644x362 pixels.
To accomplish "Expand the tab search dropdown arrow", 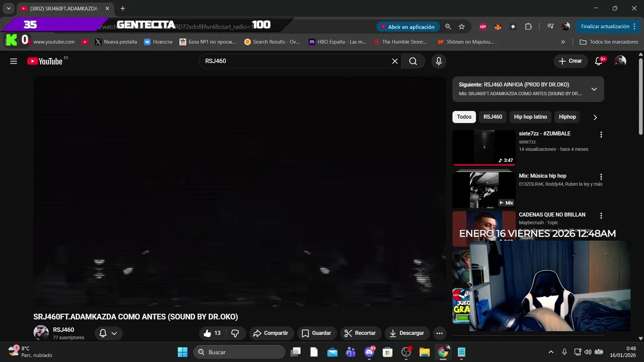I will tap(9, 9).
